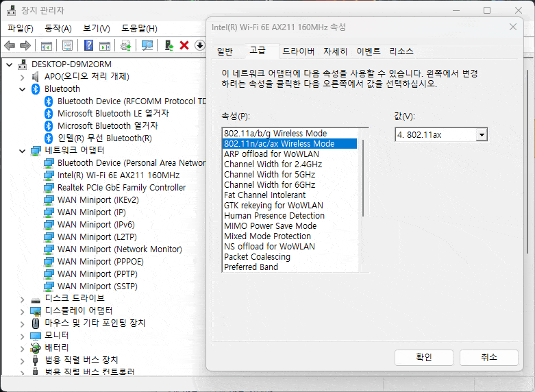
Task: Select Intel(R) Wi-Fi 6E AX211 160MHz adapter
Action: (118, 175)
